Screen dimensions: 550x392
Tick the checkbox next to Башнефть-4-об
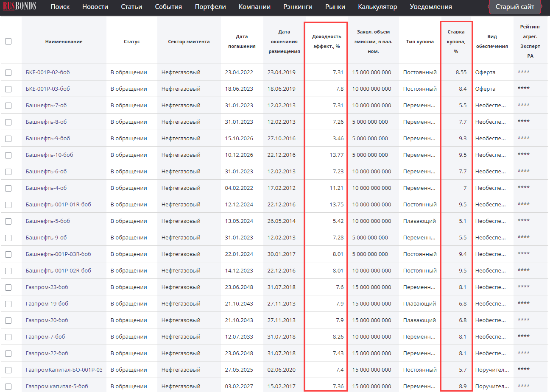(8, 188)
